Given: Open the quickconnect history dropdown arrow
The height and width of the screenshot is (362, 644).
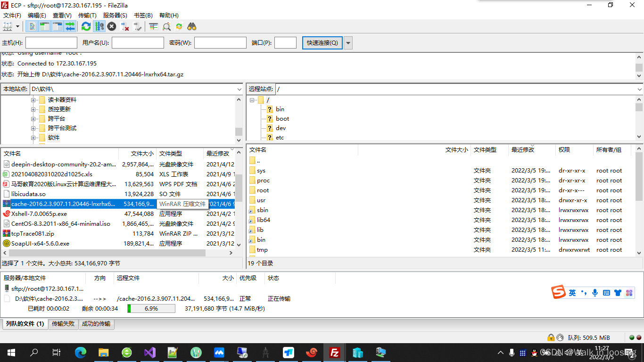Looking at the screenshot, I should [x=348, y=43].
